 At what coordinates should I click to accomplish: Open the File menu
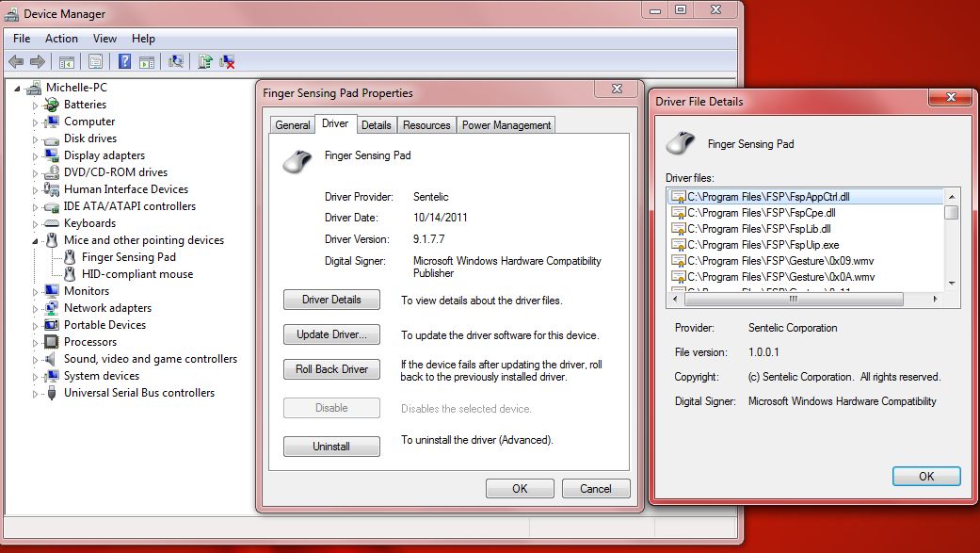22,39
